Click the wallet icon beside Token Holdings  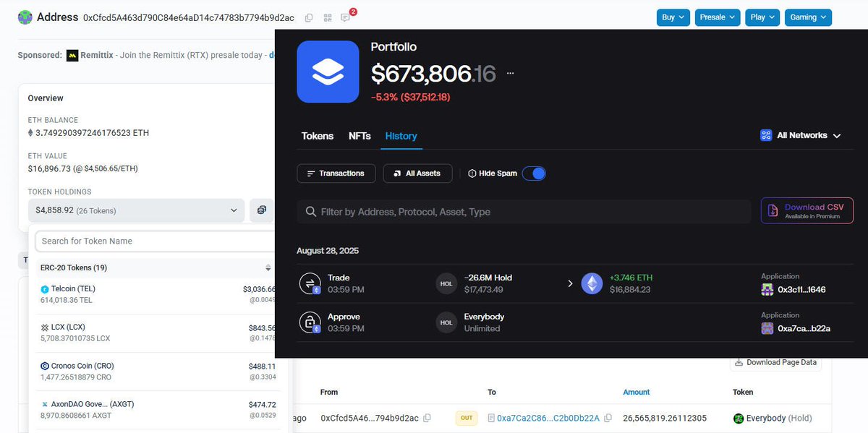(x=262, y=210)
